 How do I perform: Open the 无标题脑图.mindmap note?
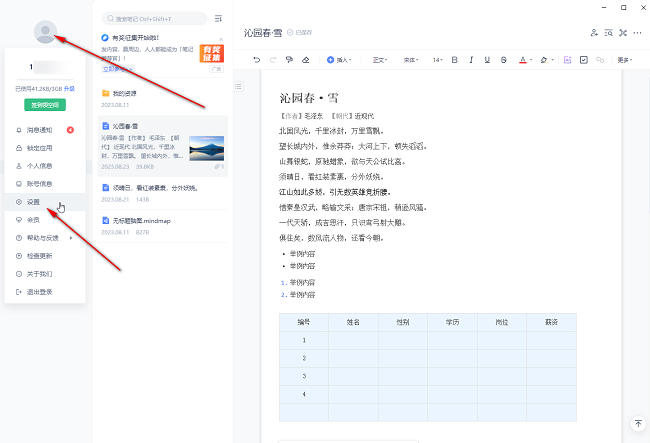[163, 226]
